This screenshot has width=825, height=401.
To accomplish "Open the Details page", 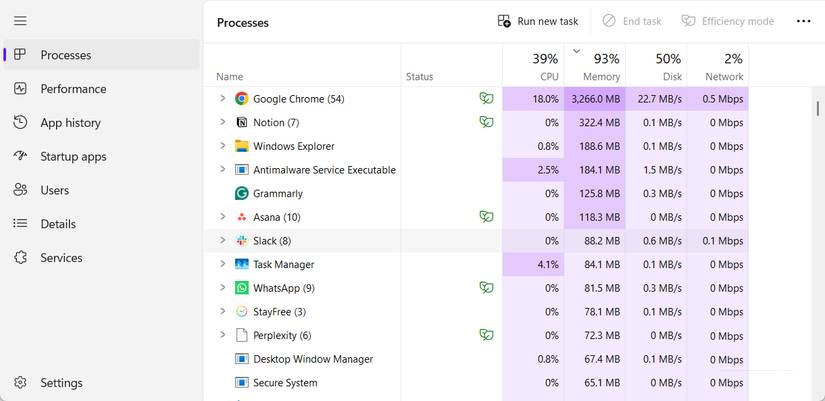I will point(102,224).
